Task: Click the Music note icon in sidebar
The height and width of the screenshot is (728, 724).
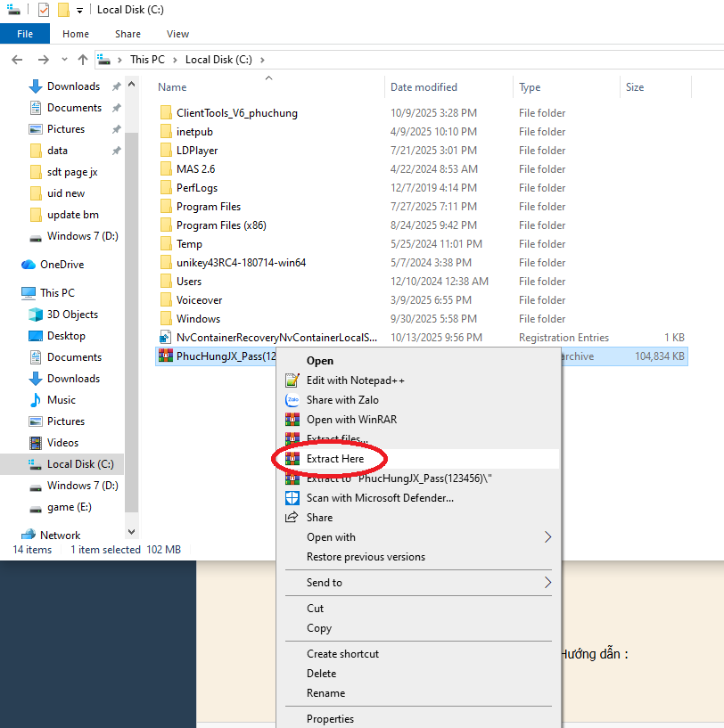Action: pos(36,400)
